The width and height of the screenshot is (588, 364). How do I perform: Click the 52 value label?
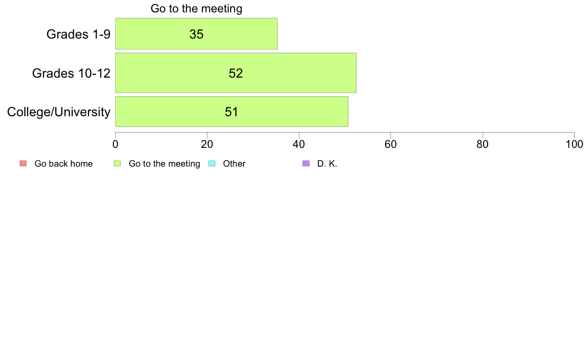(236, 73)
